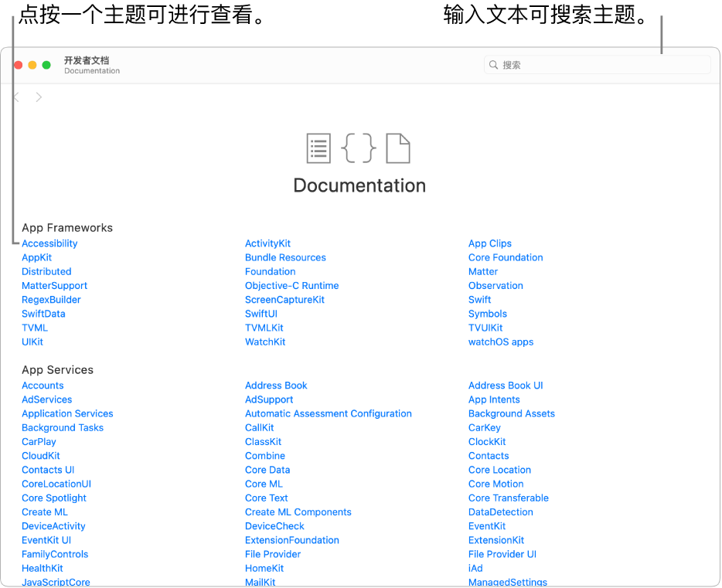Image resolution: width=722 pixels, height=588 pixels.
Task: Select the Background Tasks link
Action: (63, 428)
